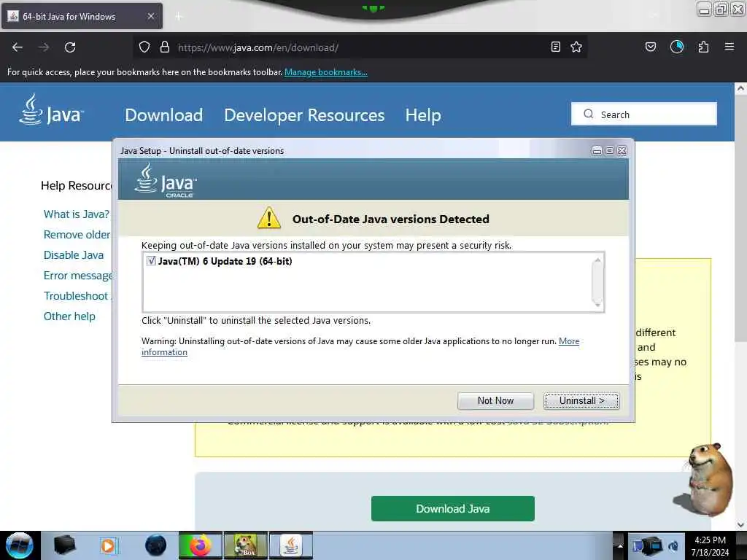Screen dimensions: 747x560
Task: Click Not Now in Java Setup
Action: pos(495,401)
